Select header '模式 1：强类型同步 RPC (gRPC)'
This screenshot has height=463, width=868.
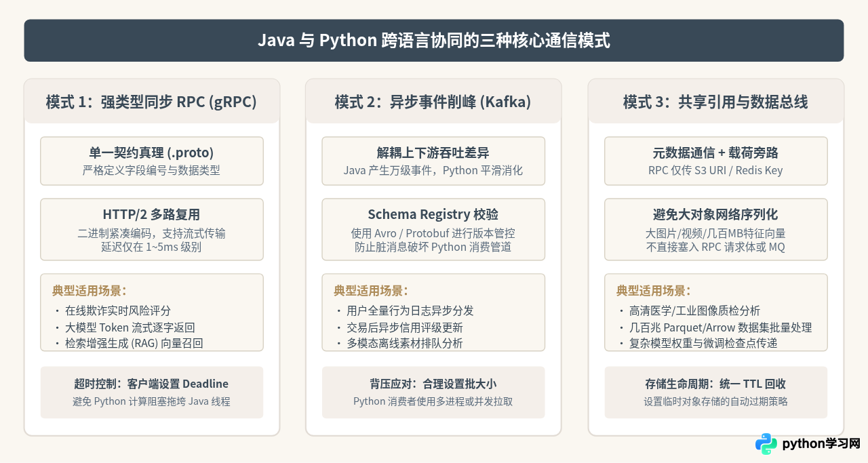151,102
